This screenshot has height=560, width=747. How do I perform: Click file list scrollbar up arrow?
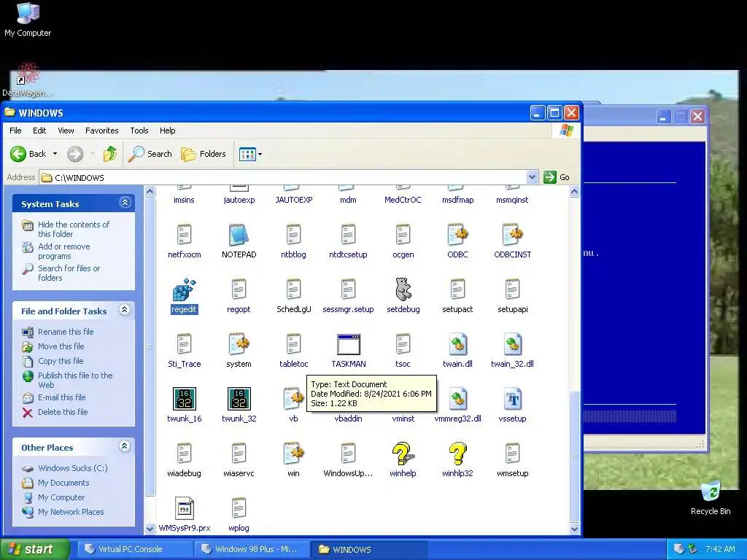point(574,192)
